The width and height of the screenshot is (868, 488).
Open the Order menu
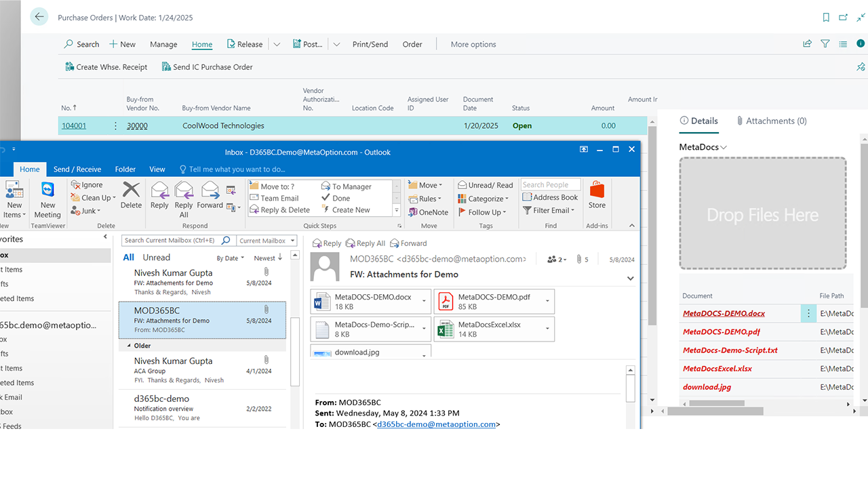pyautogui.click(x=412, y=45)
